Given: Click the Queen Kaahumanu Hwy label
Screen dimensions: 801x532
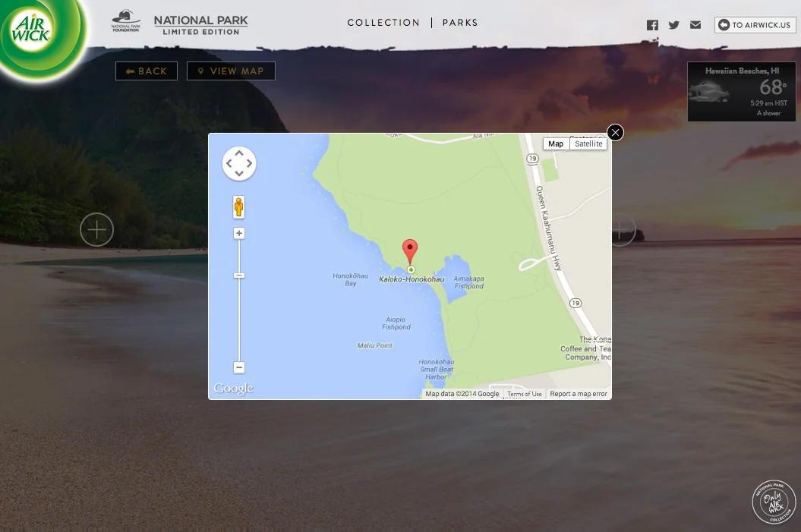Looking at the screenshot, I should pos(548,228).
